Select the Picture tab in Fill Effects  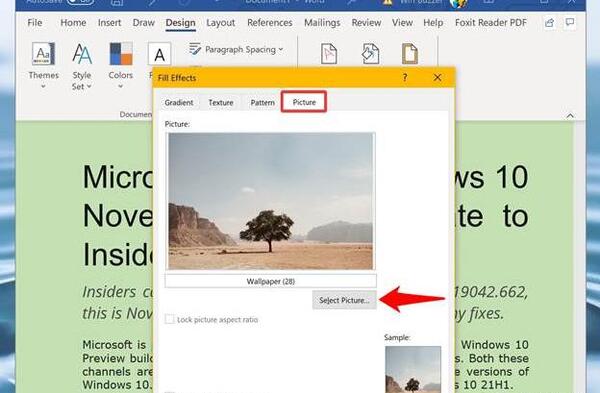304,102
